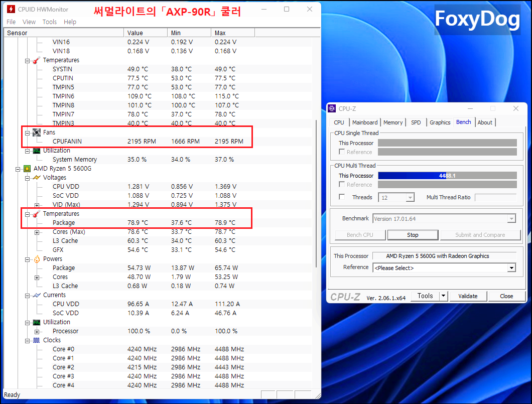Open the Reference Please Select dropdown
This screenshot has height=404, width=532.
(511, 268)
